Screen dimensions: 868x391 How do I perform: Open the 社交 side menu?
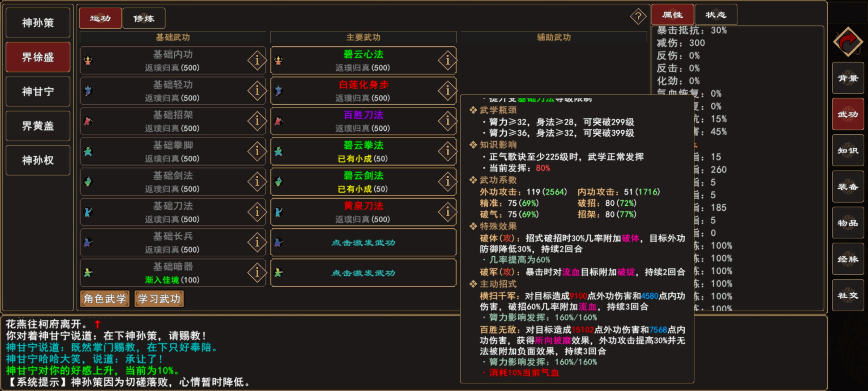point(848,295)
